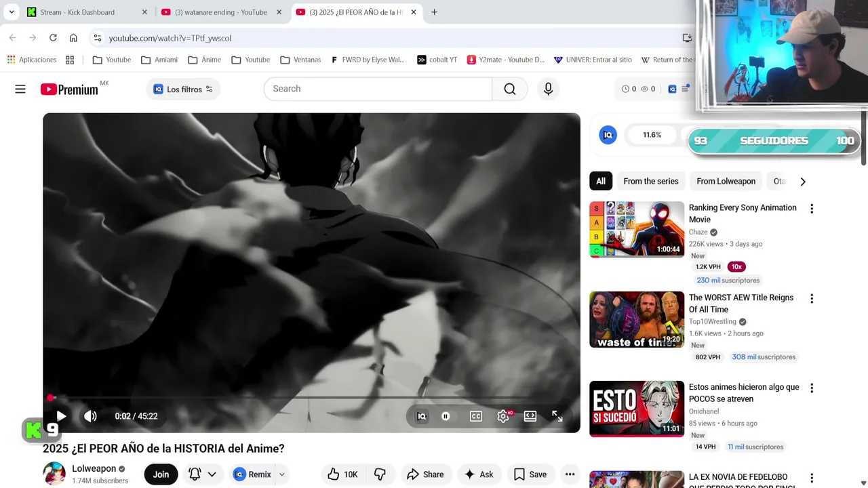Image resolution: width=868 pixels, height=488 pixels.
Task: Open the Amiami bookmarks folder
Action: point(159,60)
